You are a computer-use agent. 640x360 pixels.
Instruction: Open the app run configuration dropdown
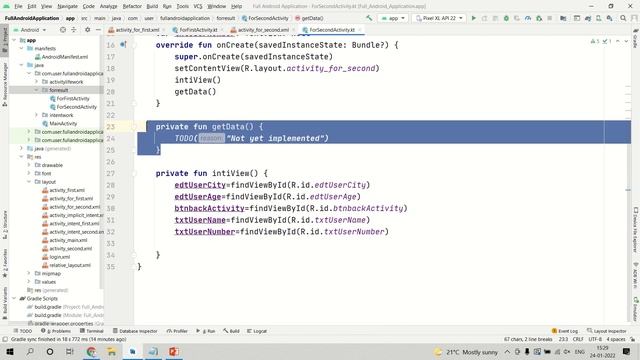coord(393,18)
